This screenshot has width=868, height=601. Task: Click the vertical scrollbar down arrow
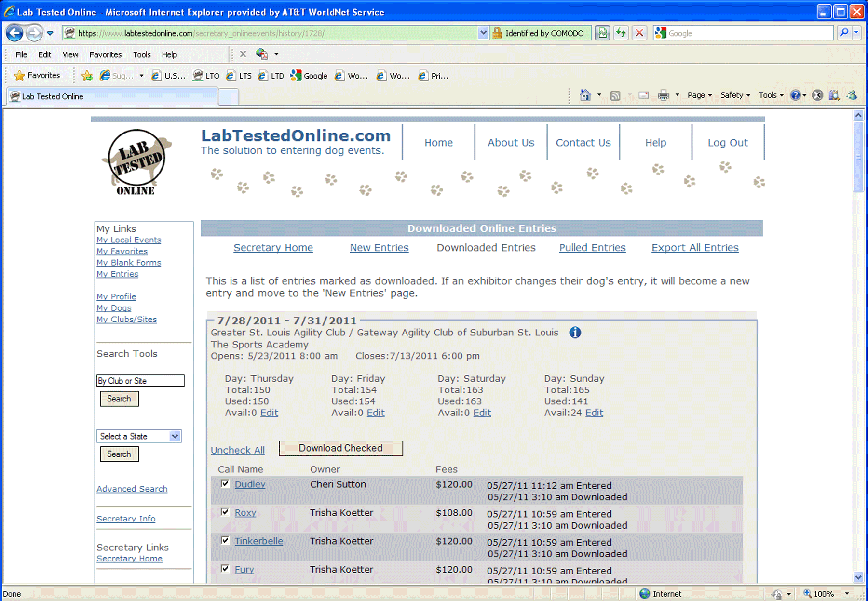(x=858, y=577)
